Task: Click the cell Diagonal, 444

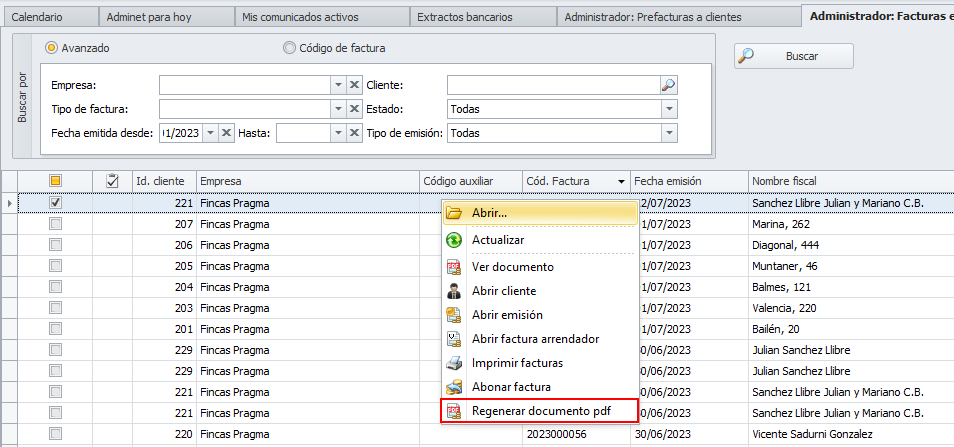Action: click(785, 245)
